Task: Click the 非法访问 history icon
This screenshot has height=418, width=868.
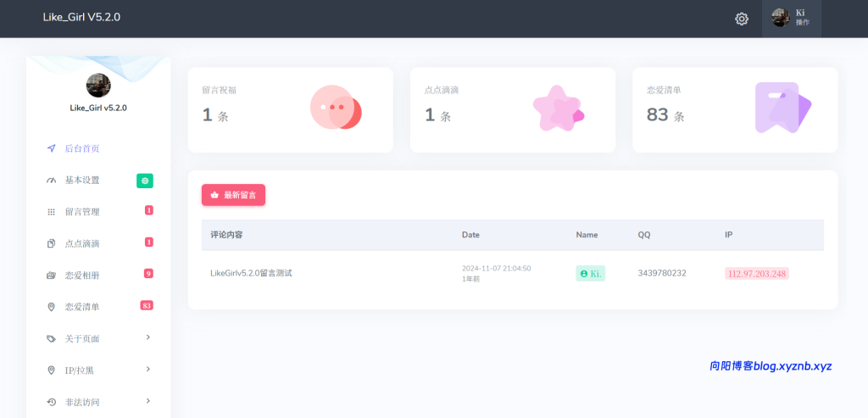Action: (52, 402)
